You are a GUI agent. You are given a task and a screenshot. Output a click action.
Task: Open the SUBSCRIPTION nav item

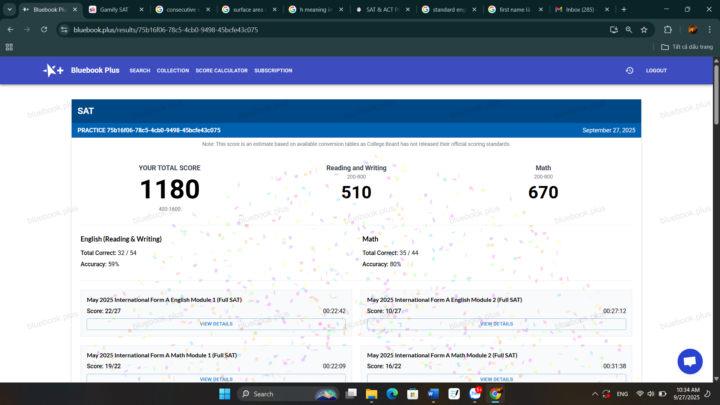(273, 71)
